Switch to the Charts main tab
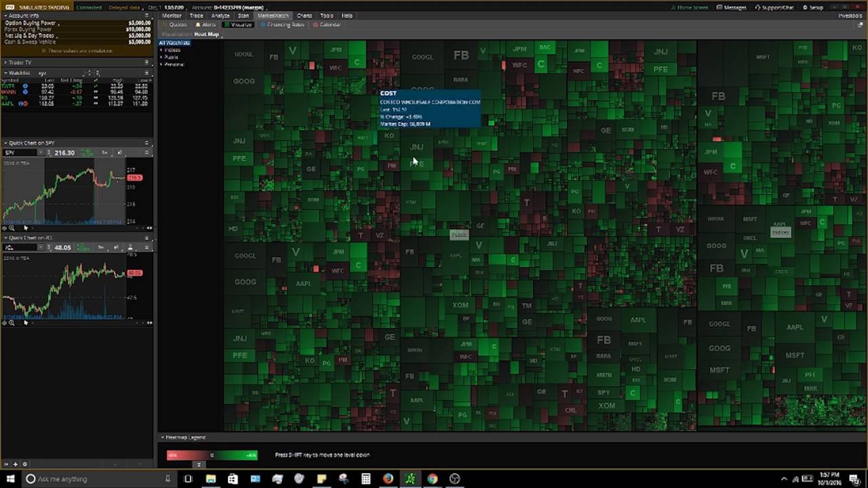This screenshot has width=868, height=488. [x=304, y=16]
